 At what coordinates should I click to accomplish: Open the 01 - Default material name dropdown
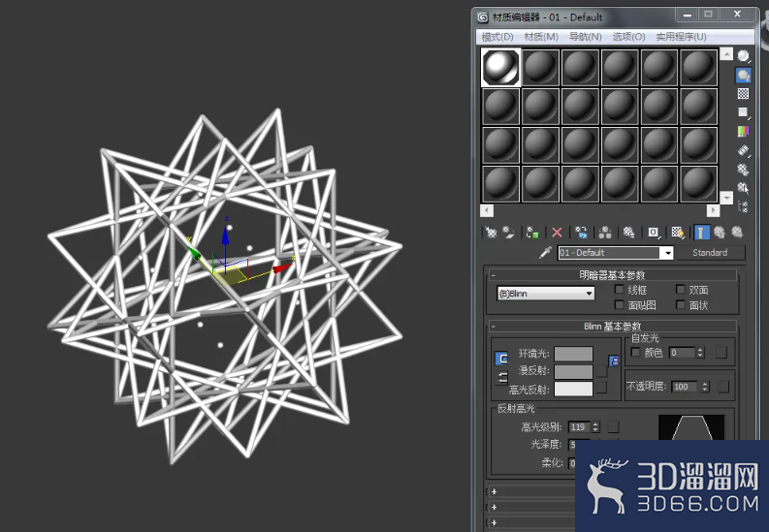coord(667,253)
